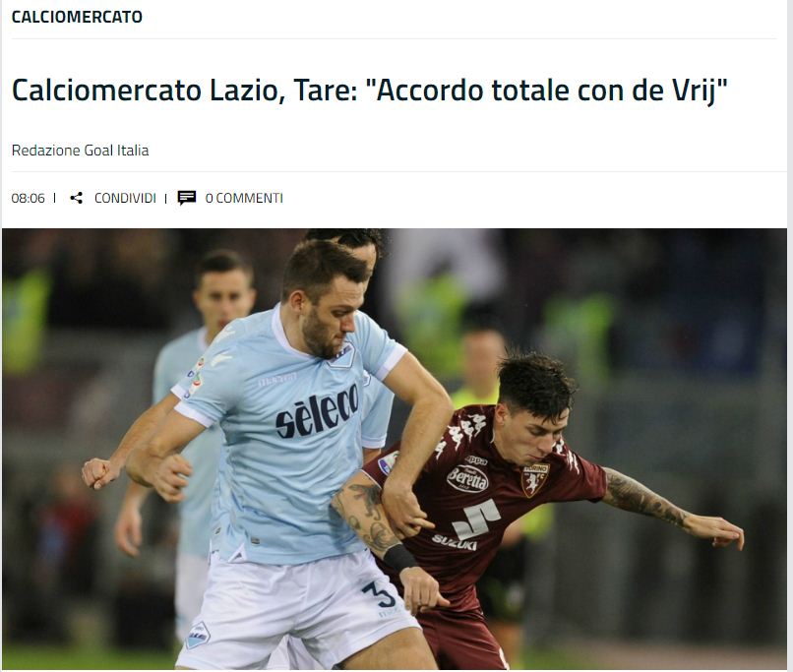Click the comments speech bubble icon
The image size is (793, 672).
187,198
